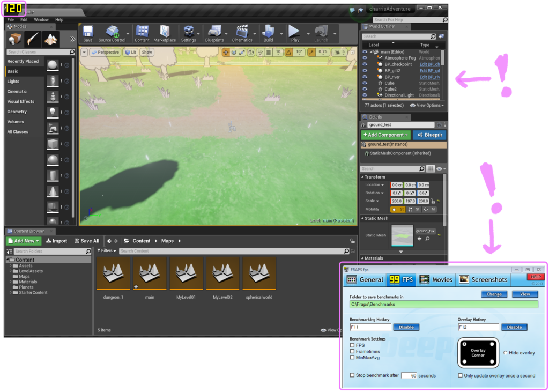Image resolution: width=549 pixels, height=392 pixels.
Task: Click the Save toolbar icon
Action: click(88, 33)
